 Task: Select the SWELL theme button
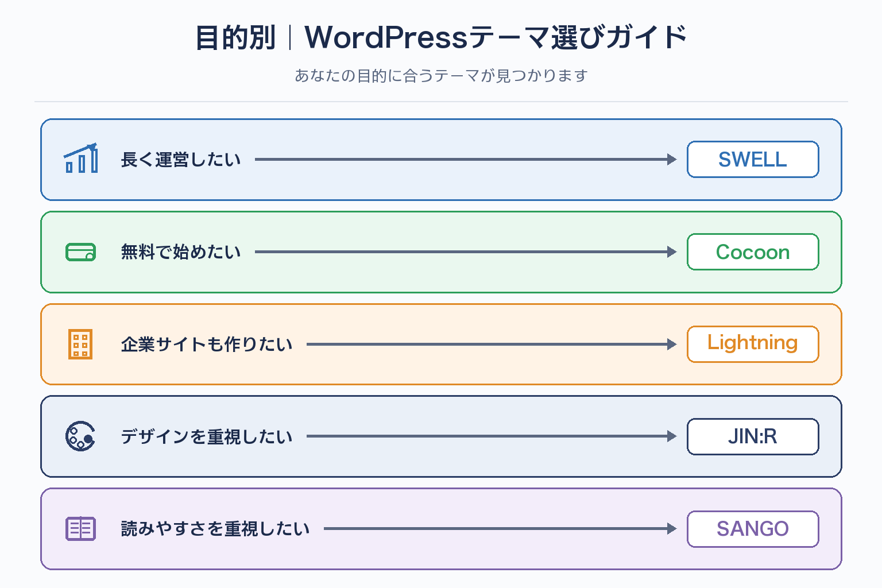(753, 160)
